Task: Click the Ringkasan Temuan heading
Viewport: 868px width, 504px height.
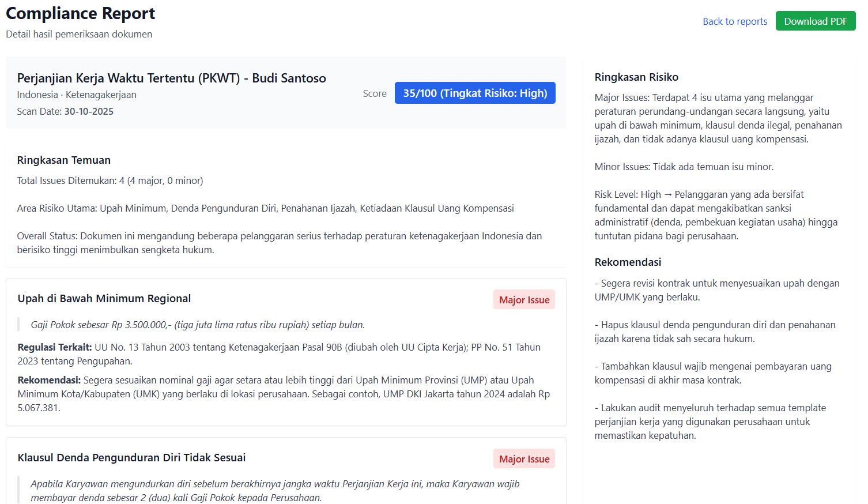Action: click(63, 160)
